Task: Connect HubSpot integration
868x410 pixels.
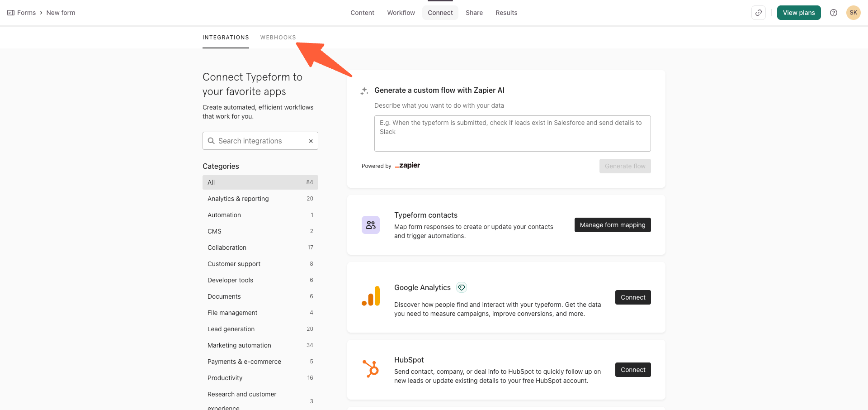Action: click(x=633, y=370)
